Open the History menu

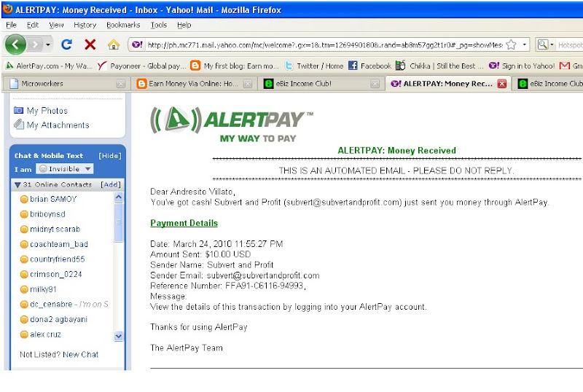click(85, 25)
